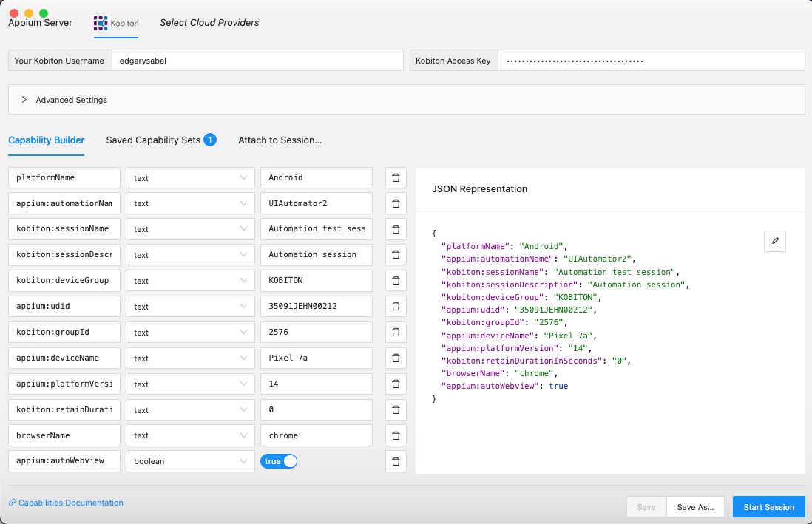The image size is (812, 524).
Task: Click the Automation session description value field
Action: [317, 255]
